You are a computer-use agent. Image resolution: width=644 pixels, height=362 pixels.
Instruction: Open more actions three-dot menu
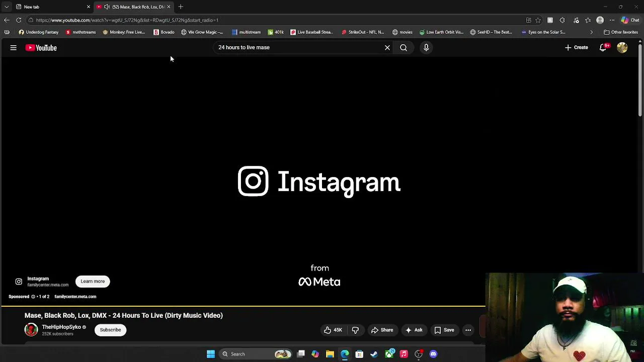[468, 330]
